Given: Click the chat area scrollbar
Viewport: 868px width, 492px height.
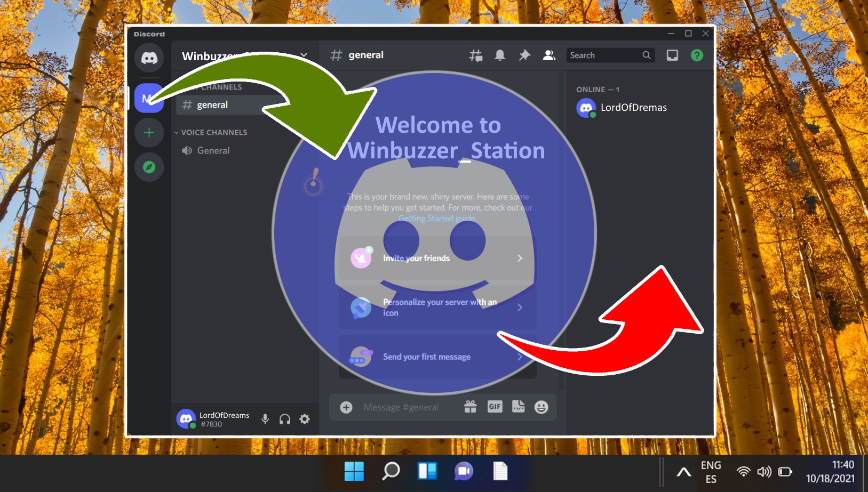Looking at the screenshot, I should tap(561, 232).
